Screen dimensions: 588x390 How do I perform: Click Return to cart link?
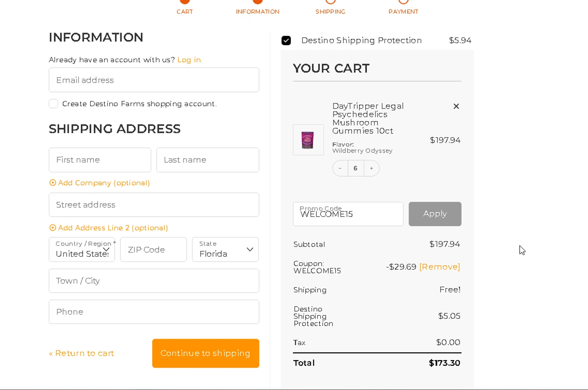pos(82,353)
